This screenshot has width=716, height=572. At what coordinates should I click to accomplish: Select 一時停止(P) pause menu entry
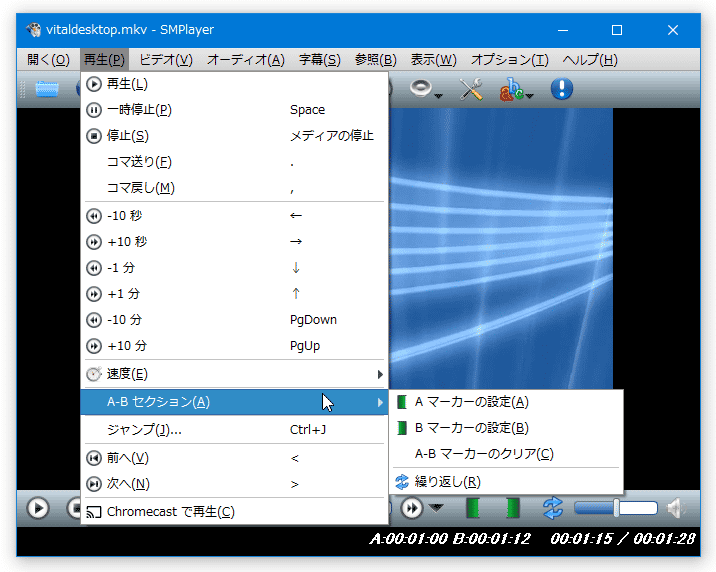[234, 110]
